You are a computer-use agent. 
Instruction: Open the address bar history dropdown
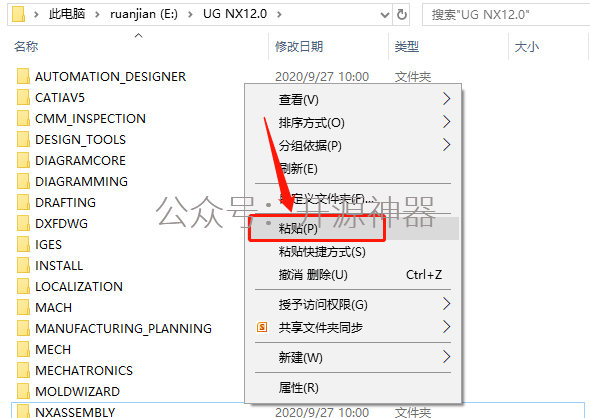(x=385, y=15)
